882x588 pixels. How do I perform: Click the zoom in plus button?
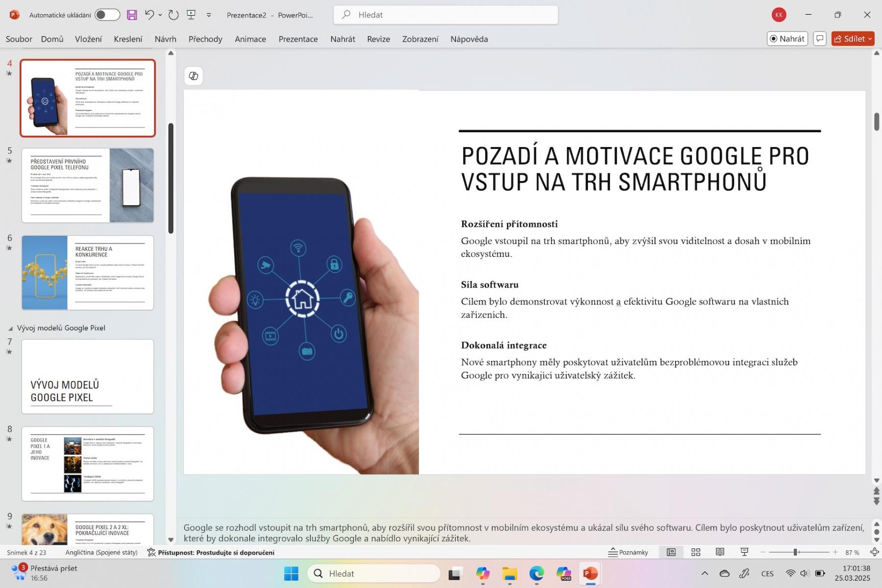click(x=835, y=552)
